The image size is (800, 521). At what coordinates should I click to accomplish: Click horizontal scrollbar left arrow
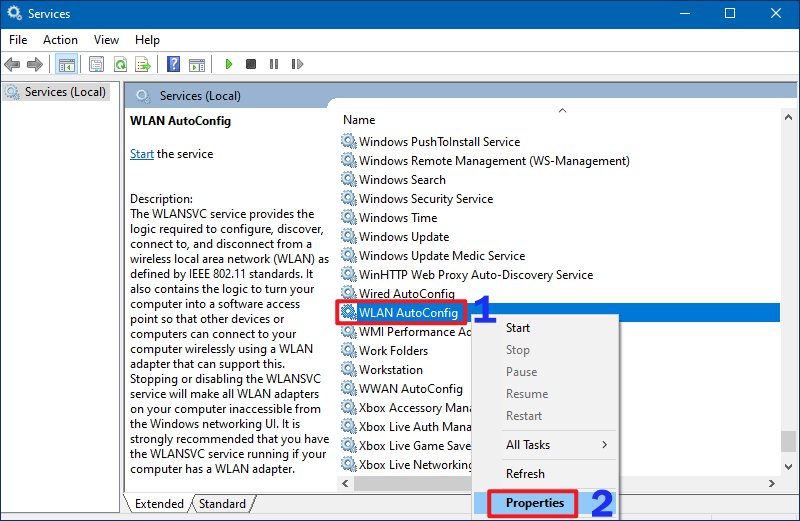pos(345,483)
